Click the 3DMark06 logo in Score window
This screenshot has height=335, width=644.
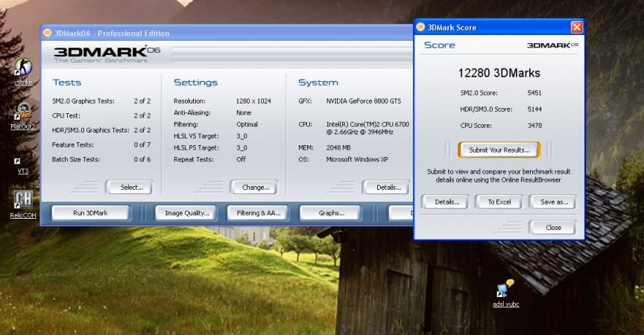coord(552,45)
